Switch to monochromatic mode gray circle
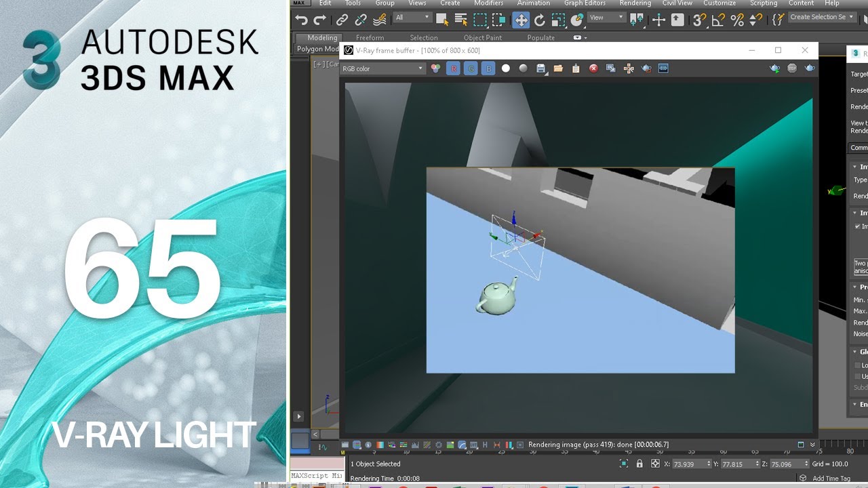 click(524, 68)
